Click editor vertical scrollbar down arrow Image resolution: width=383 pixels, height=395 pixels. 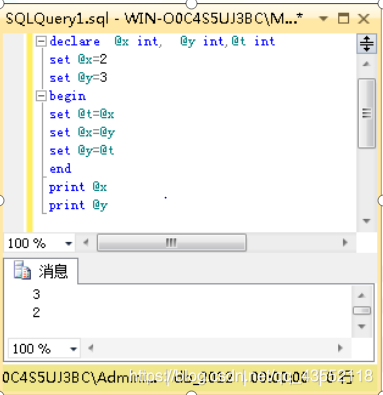[367, 221]
